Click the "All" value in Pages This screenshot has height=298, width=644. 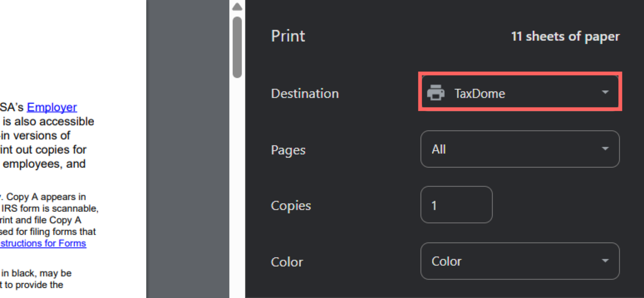(x=439, y=149)
